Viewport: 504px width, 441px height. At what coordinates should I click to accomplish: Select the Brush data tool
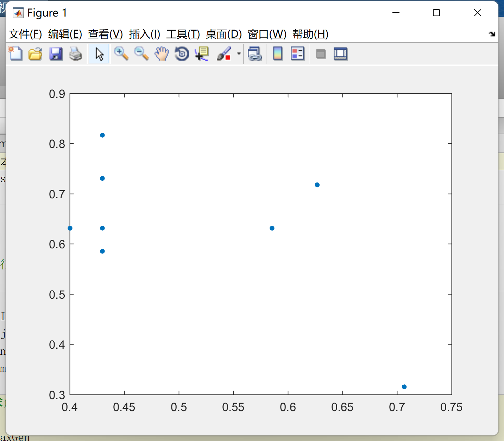[224, 54]
